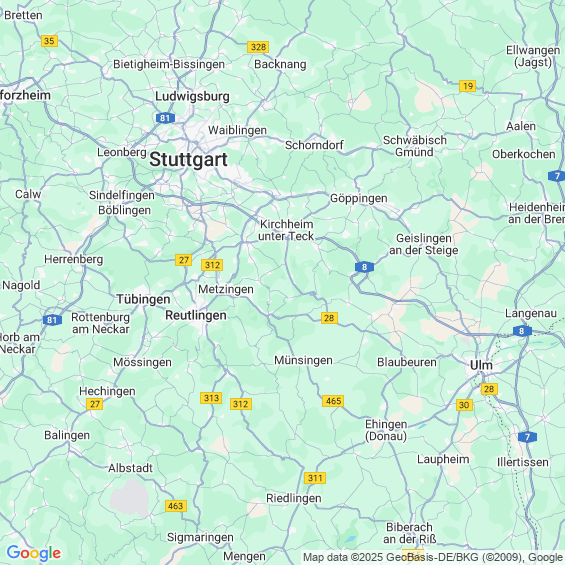
Task: Click the A7 shield near Illertissen
Action: click(527, 437)
